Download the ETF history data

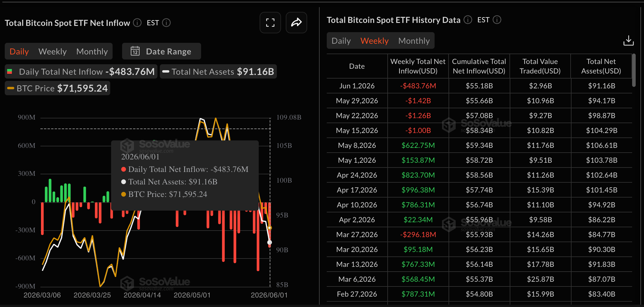[x=629, y=41]
